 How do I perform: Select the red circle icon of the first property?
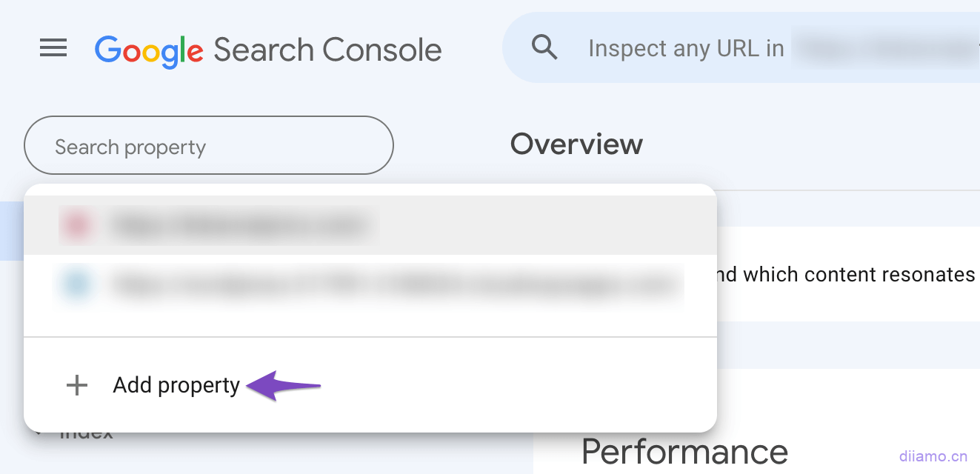(x=78, y=224)
